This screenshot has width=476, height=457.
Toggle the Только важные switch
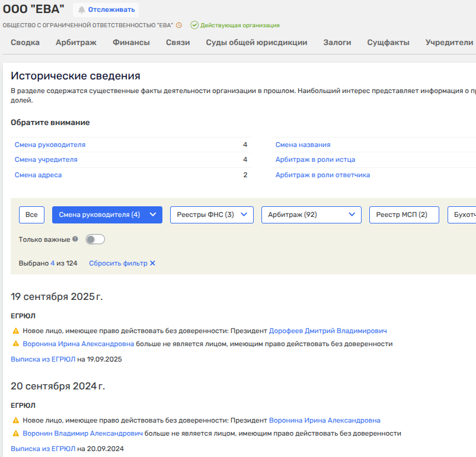[95, 239]
